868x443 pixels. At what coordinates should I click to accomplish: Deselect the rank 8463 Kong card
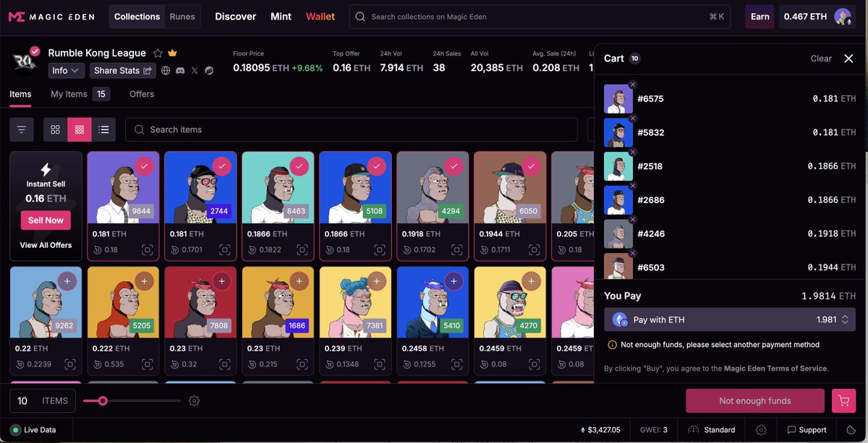299,166
